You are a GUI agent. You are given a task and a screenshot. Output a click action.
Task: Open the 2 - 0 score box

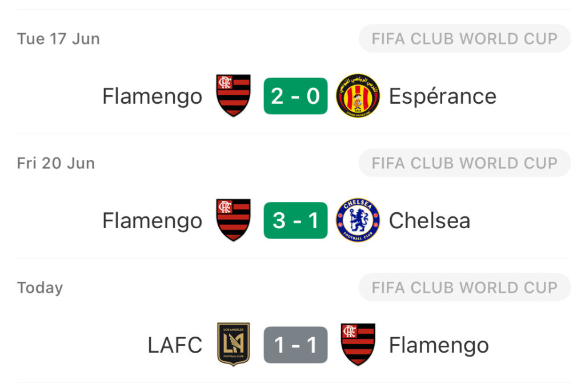click(295, 96)
